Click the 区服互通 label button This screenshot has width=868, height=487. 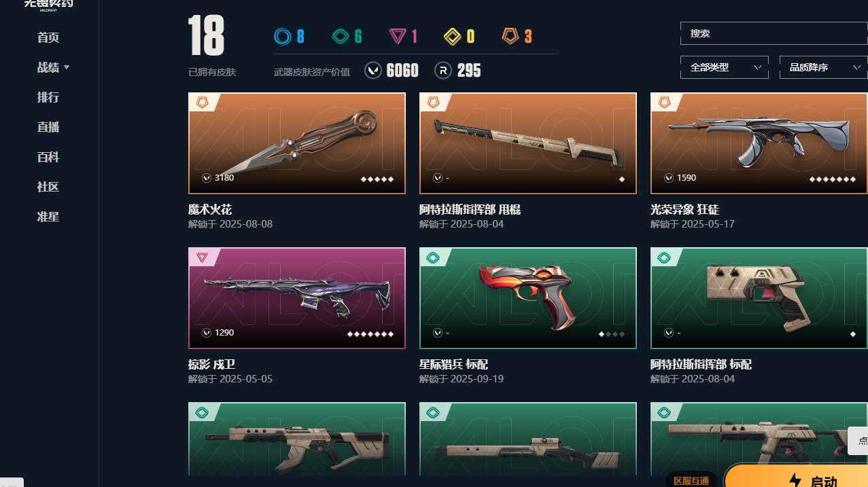point(691,480)
